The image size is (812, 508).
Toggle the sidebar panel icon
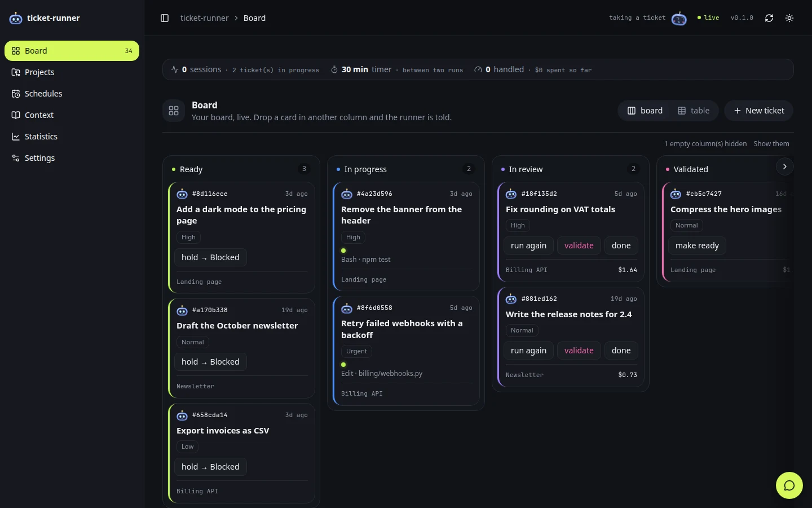coord(165,18)
